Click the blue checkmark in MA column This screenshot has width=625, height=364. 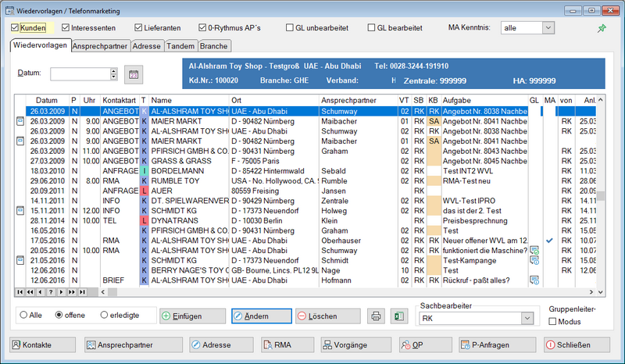point(550,240)
